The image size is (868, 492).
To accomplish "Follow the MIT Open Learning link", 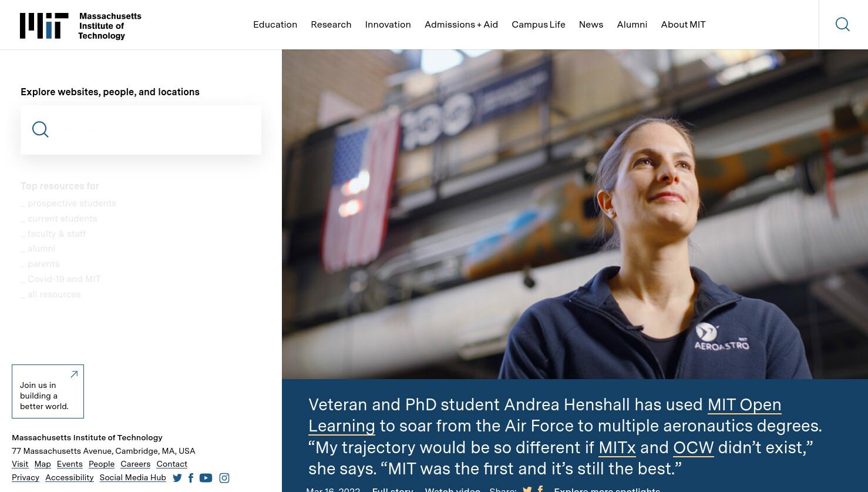I will pyautogui.click(x=544, y=415).
